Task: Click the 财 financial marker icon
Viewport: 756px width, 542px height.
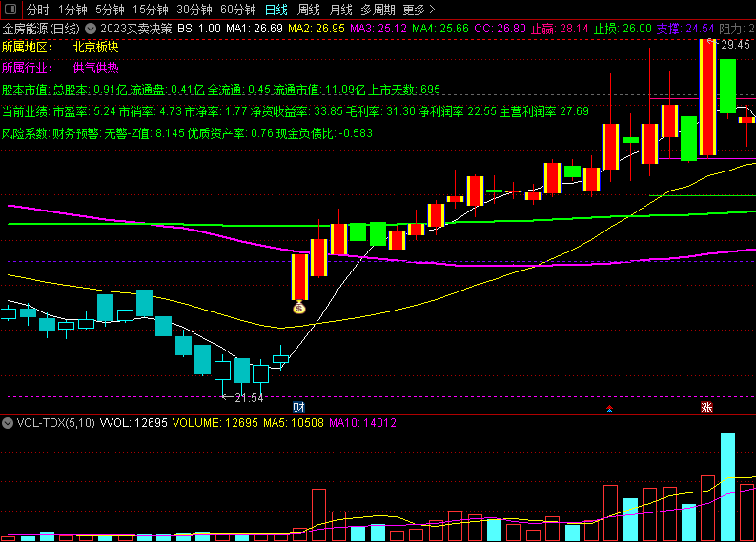Action: coord(299,408)
